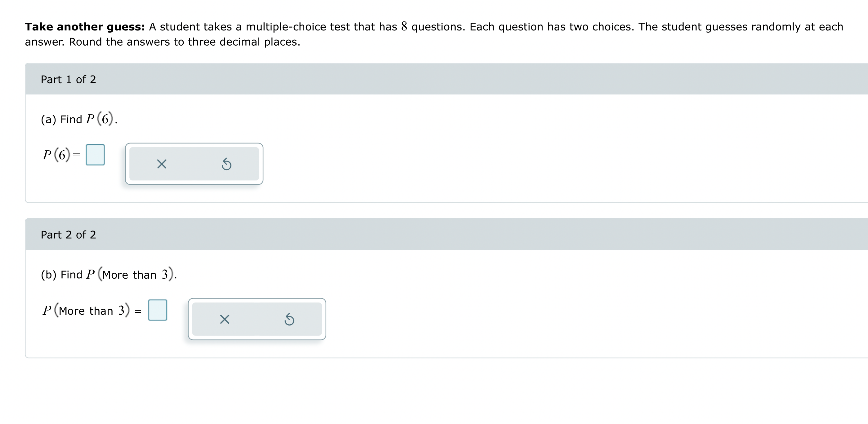Click inside the P(More than 3) answer box
The image size is (868, 424).
click(x=158, y=310)
